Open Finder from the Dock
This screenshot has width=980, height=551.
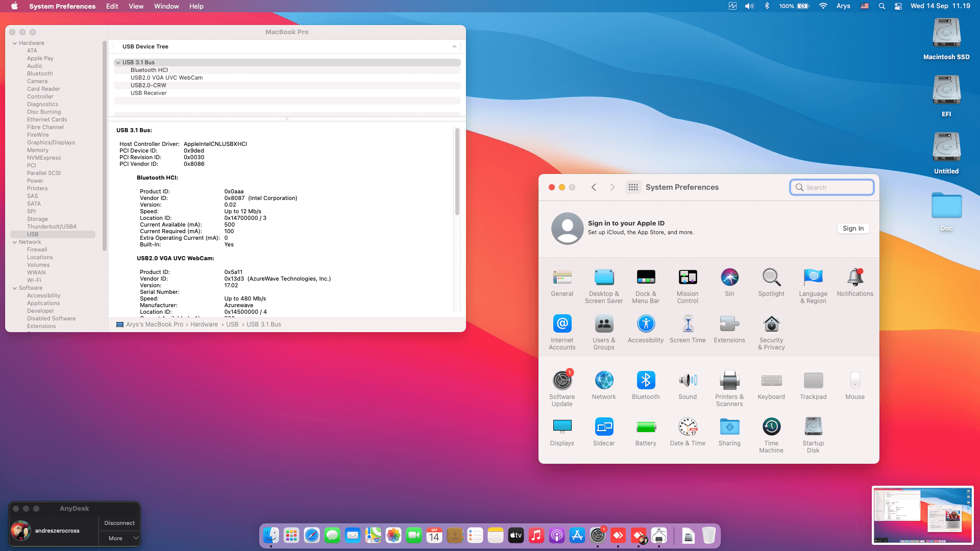[x=271, y=535]
